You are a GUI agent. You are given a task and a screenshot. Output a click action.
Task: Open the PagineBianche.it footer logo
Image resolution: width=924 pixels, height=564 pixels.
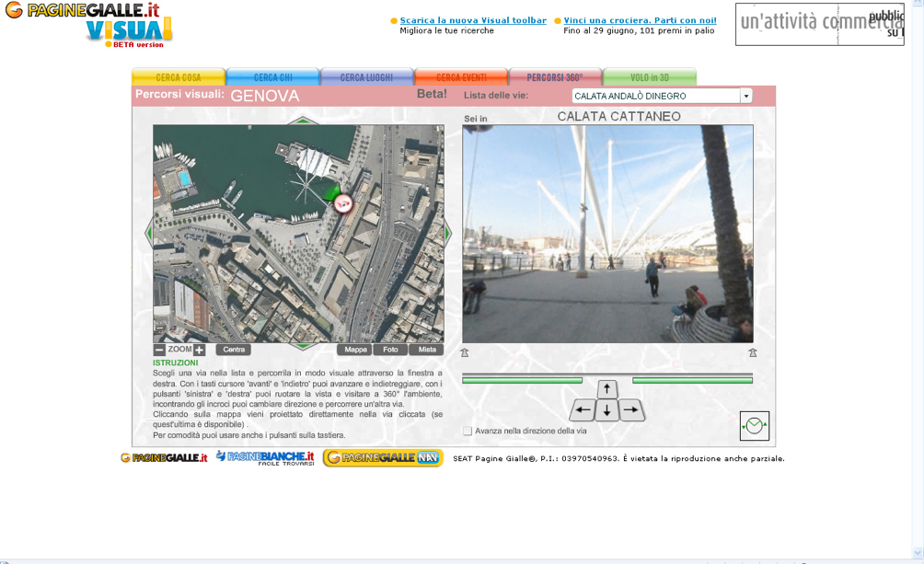(265, 458)
